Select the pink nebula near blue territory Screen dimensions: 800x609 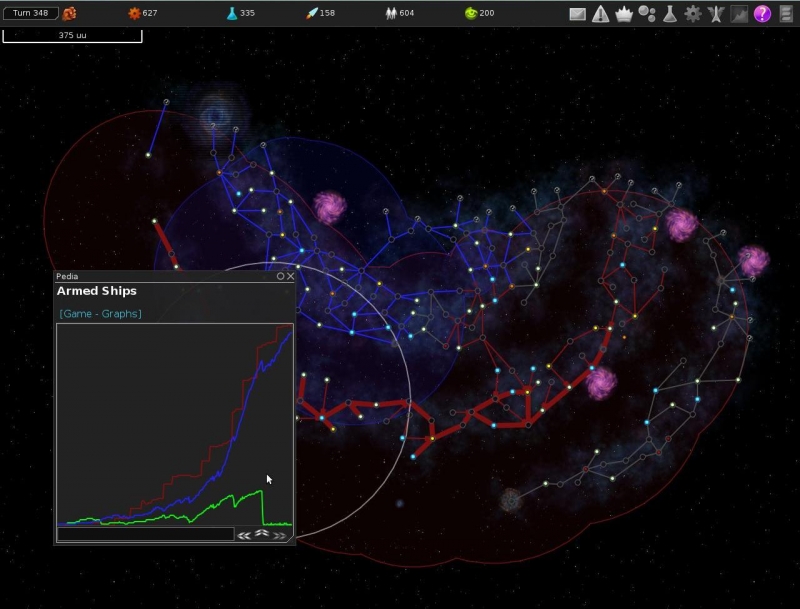330,207
